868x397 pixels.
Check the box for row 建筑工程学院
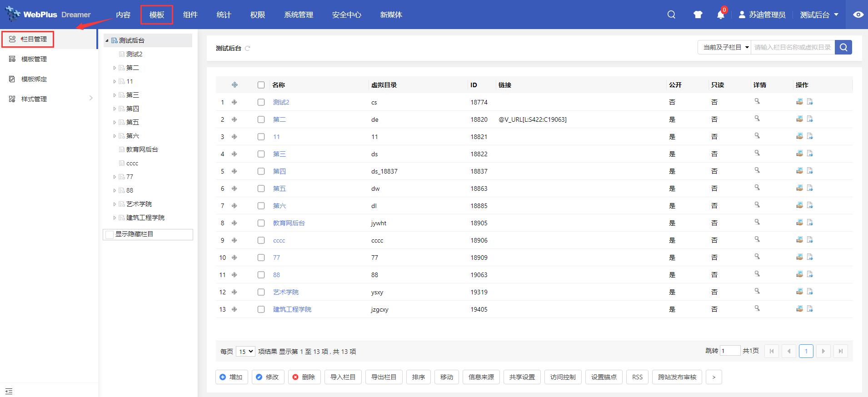tap(261, 309)
